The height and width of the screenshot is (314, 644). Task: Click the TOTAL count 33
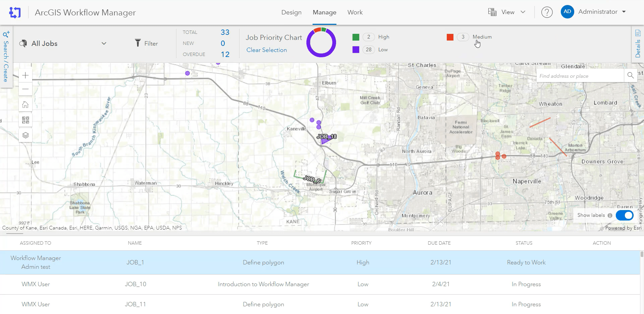(x=225, y=32)
